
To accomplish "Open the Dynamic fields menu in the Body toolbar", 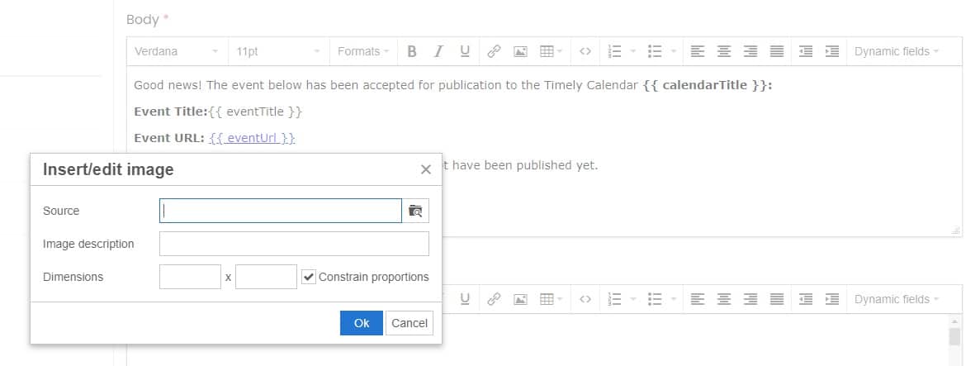I will (x=897, y=51).
